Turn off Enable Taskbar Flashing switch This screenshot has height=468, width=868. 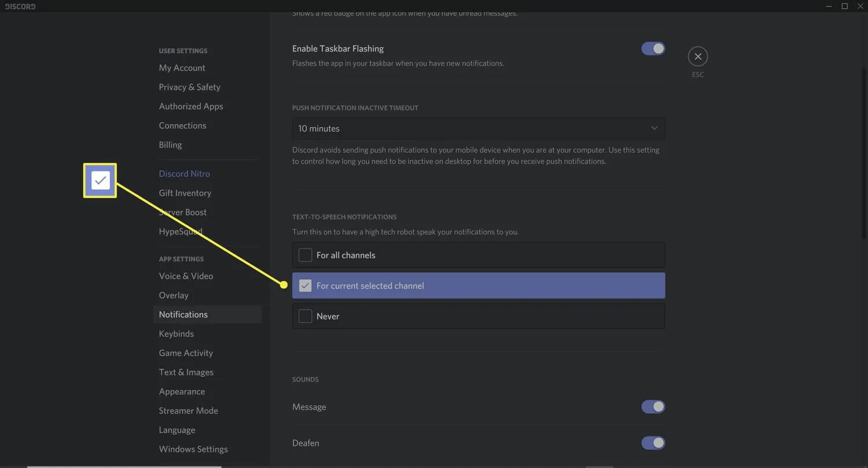pyautogui.click(x=653, y=49)
